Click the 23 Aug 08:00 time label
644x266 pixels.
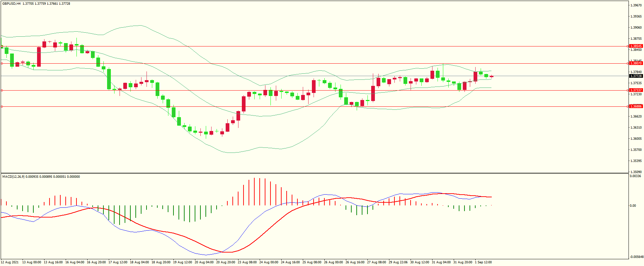[248, 262]
